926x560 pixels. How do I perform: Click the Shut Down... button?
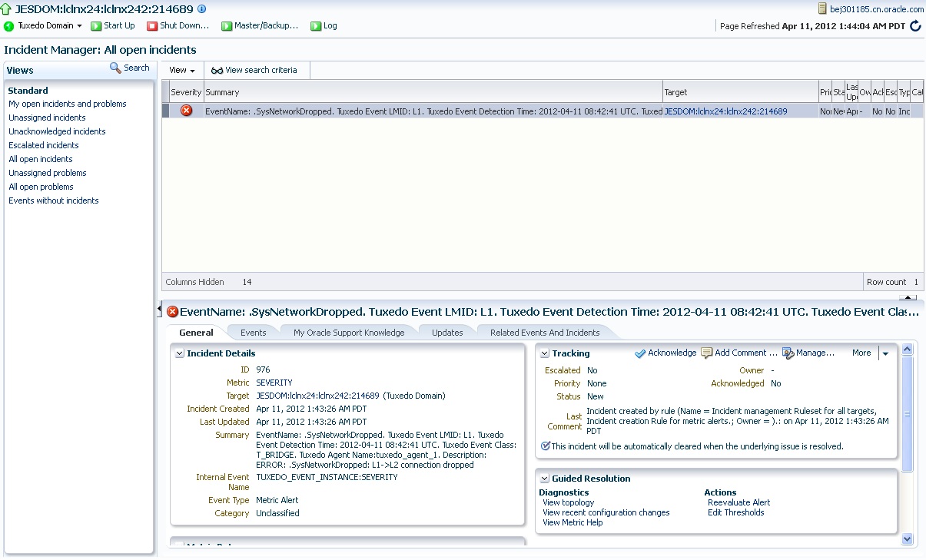(178, 26)
